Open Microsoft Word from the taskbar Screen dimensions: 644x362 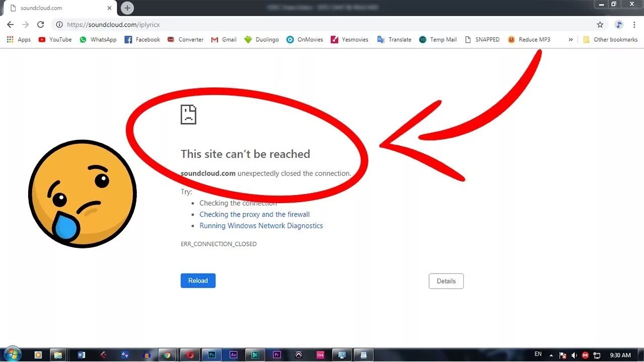[x=82, y=354]
